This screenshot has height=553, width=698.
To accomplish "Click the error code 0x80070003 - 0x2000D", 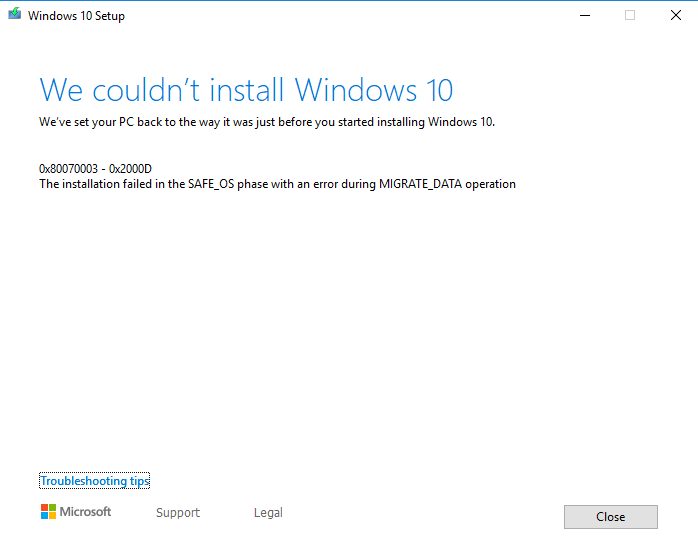I will click(95, 169).
